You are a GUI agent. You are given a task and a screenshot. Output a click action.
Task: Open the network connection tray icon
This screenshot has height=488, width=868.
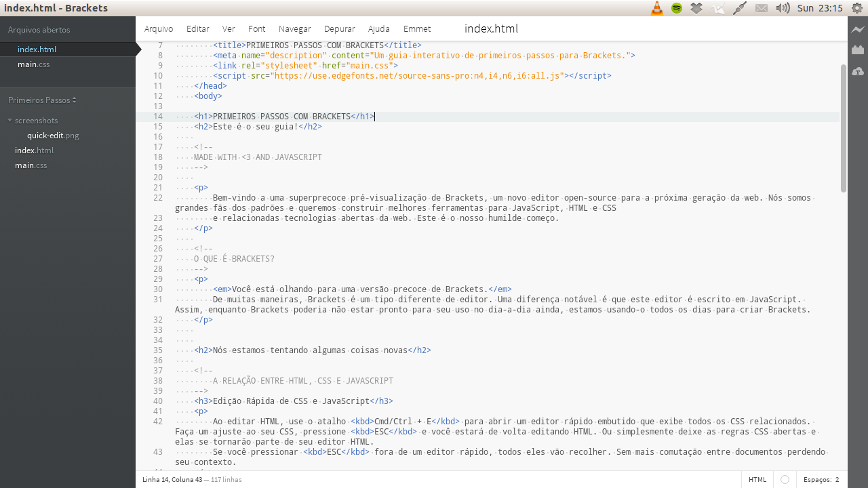[x=740, y=8]
